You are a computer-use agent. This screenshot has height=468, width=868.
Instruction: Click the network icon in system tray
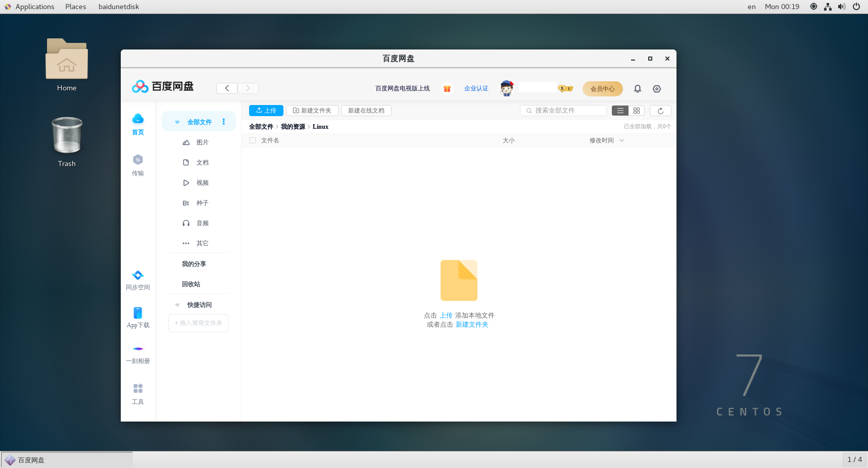(828, 7)
